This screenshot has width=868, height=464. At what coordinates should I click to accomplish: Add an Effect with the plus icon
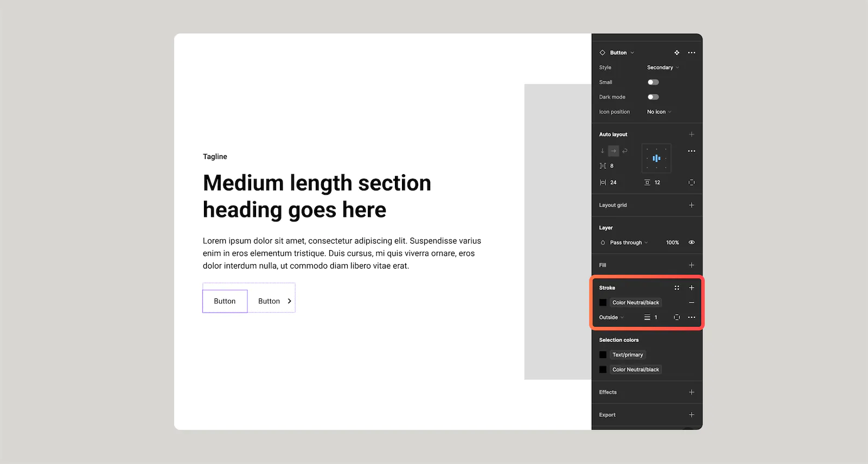coord(692,392)
